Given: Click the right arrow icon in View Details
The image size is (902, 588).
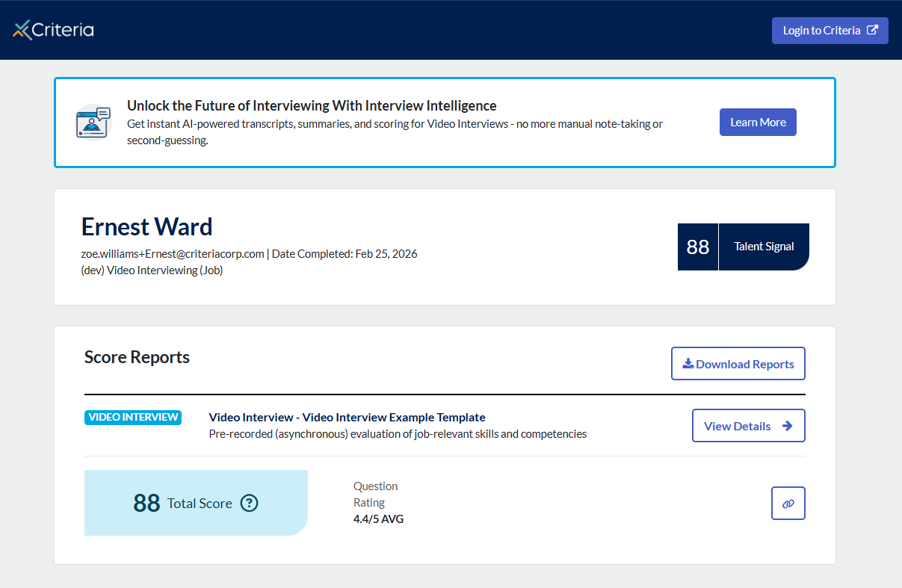Looking at the screenshot, I should pos(787,426).
